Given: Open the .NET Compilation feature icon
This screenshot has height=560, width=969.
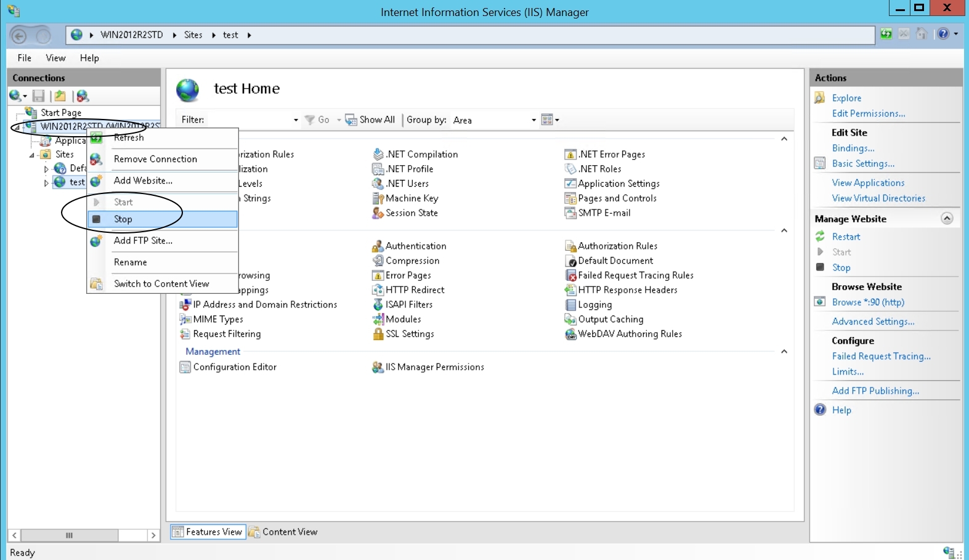Looking at the screenshot, I should click(x=378, y=154).
